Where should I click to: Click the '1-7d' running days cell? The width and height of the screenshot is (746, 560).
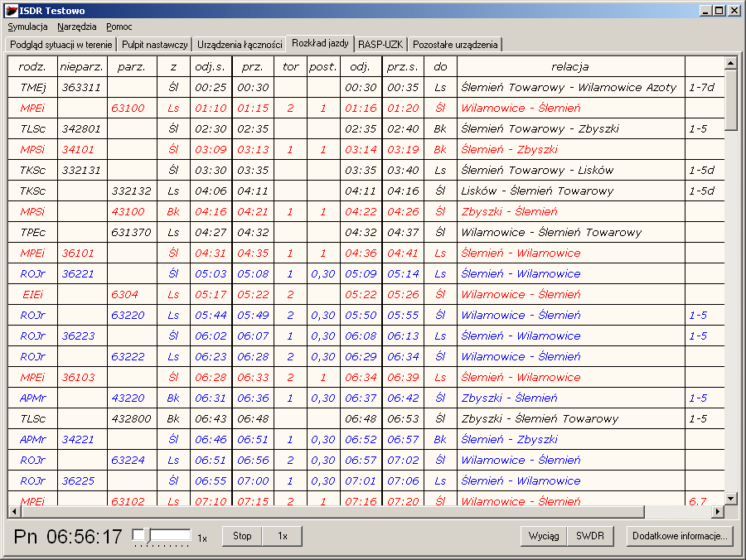[x=705, y=88]
